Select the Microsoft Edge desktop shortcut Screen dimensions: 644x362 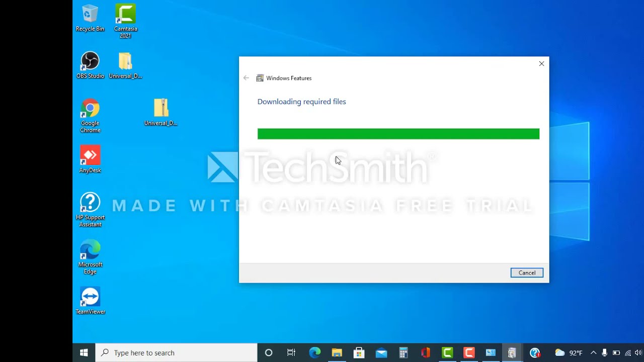click(90, 257)
